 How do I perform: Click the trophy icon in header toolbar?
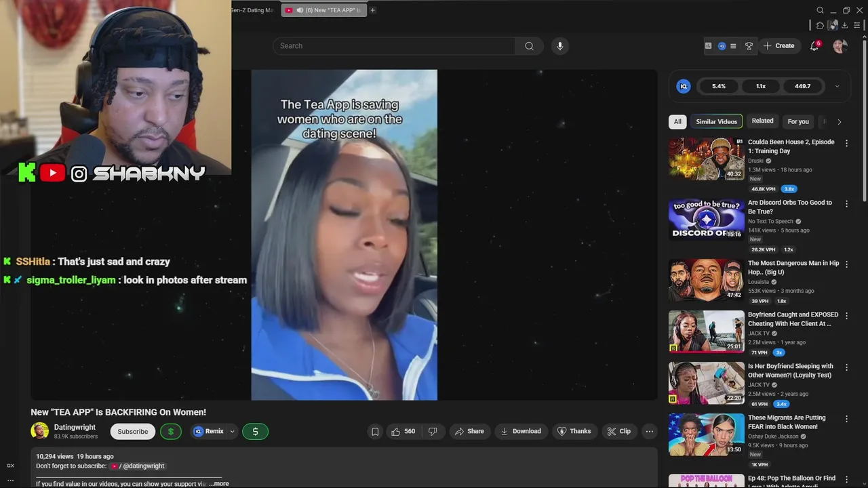pyautogui.click(x=749, y=46)
